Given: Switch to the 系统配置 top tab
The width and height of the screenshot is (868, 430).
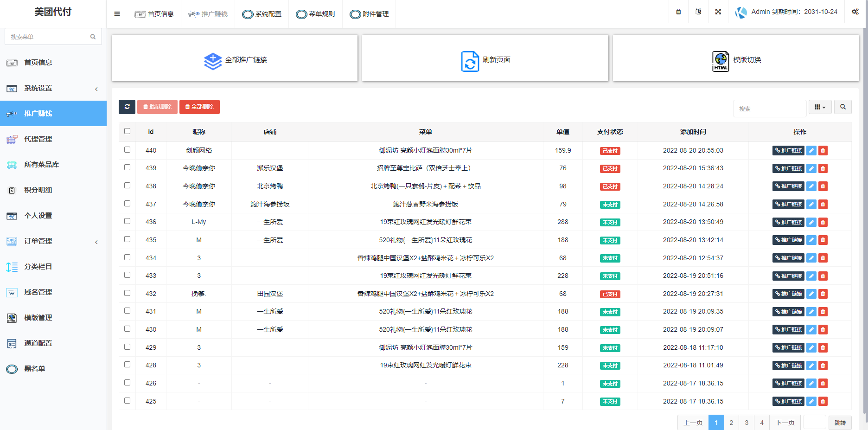Looking at the screenshot, I should 262,14.
